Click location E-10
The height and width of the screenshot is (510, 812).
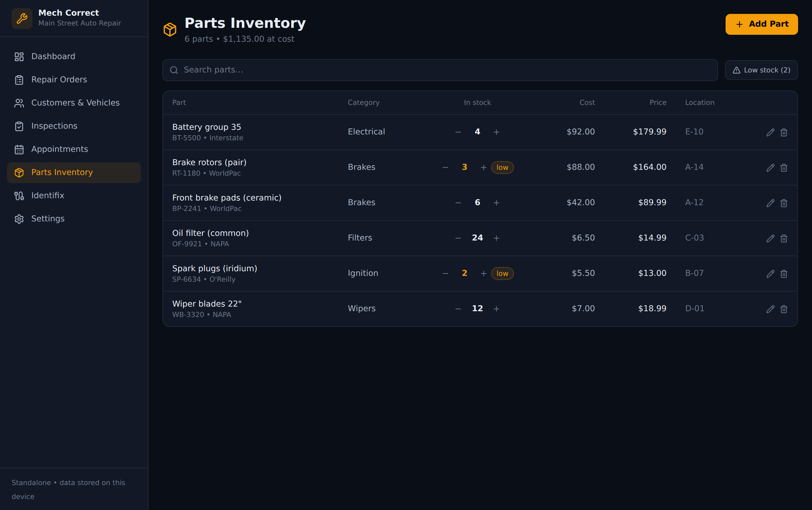tap(694, 132)
